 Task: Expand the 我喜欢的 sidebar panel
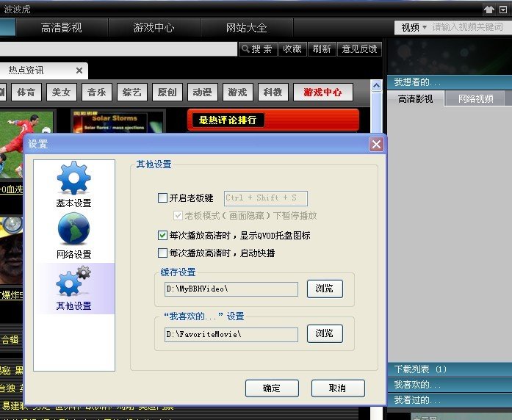450,385
